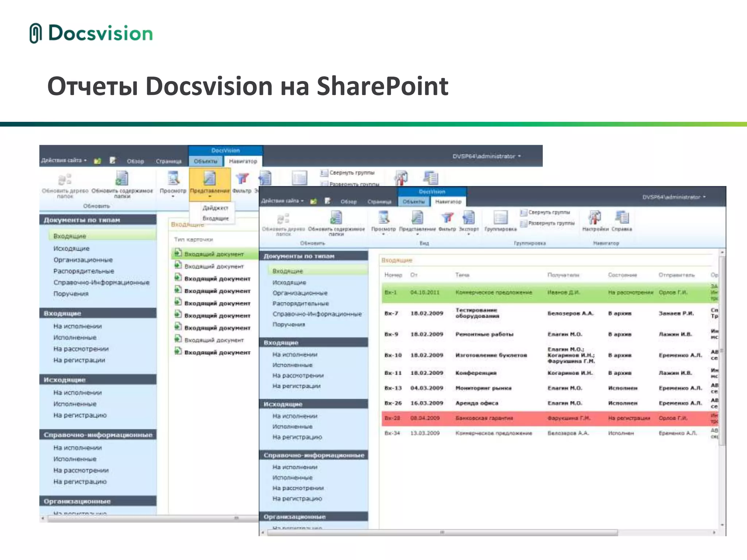Switch to Навигатор tab in back window
Screen dimensions: 747x560
coord(243,161)
